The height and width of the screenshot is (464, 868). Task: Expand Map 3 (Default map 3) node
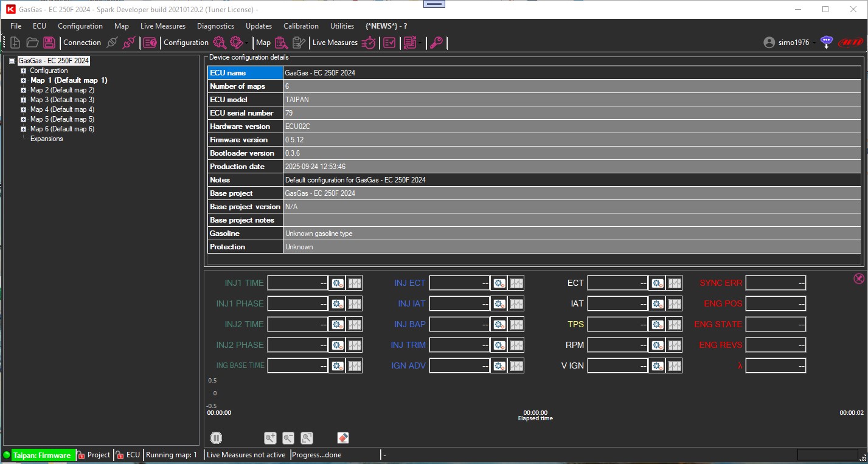(24, 100)
